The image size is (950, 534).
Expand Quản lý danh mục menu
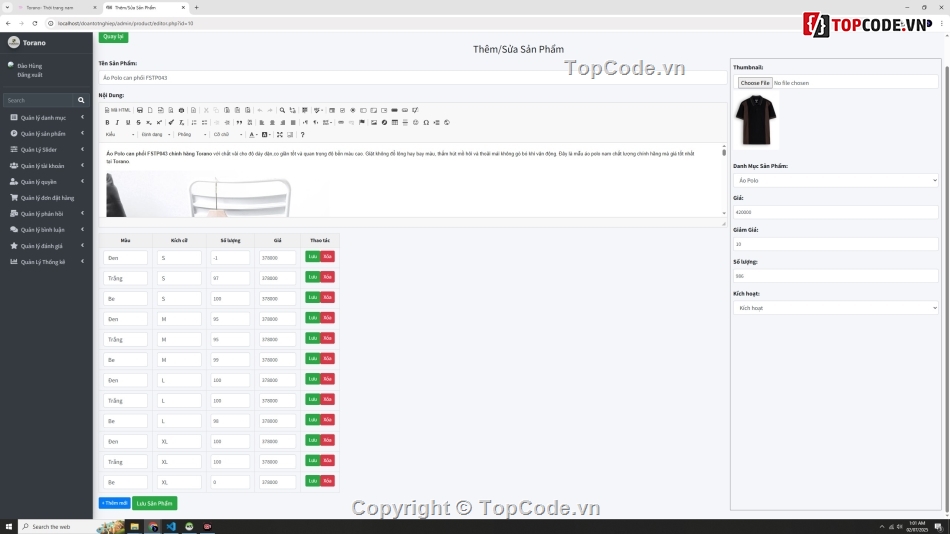click(46, 118)
